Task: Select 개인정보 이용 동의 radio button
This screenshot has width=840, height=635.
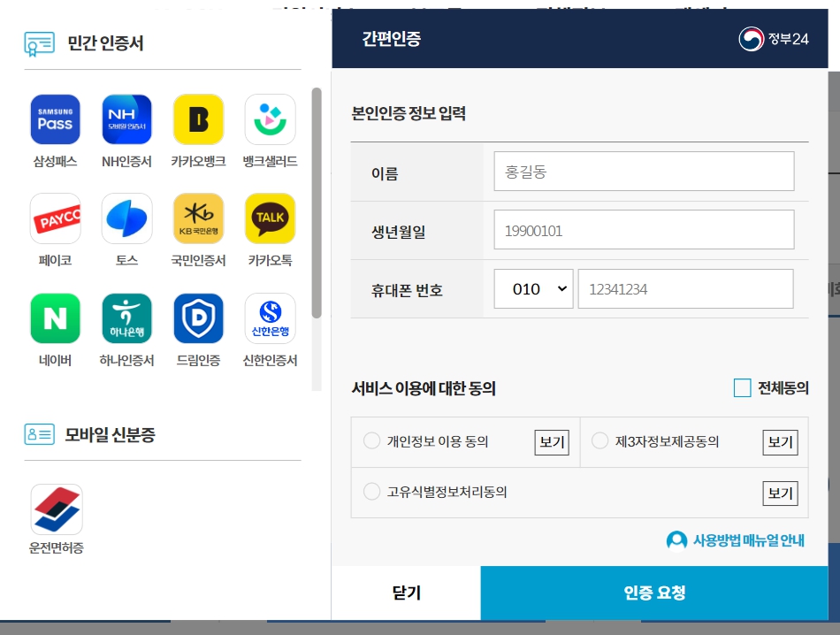Action: pyautogui.click(x=371, y=441)
